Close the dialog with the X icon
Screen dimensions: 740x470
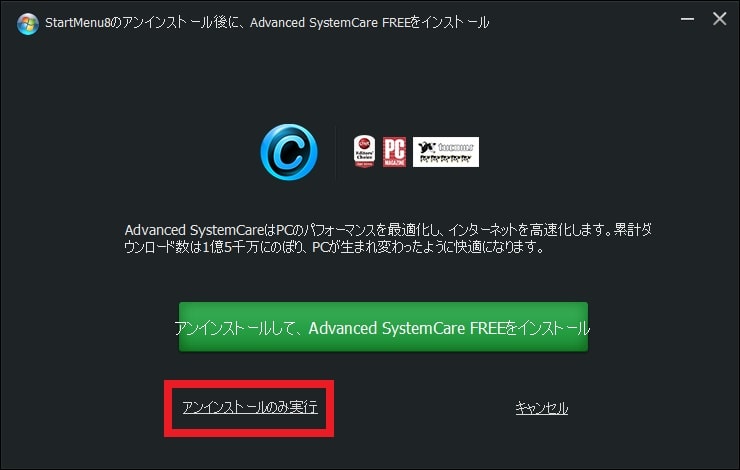coord(719,19)
